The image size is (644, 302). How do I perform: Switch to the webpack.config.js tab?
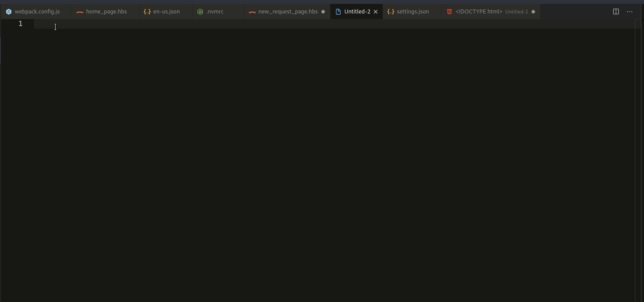(x=37, y=11)
